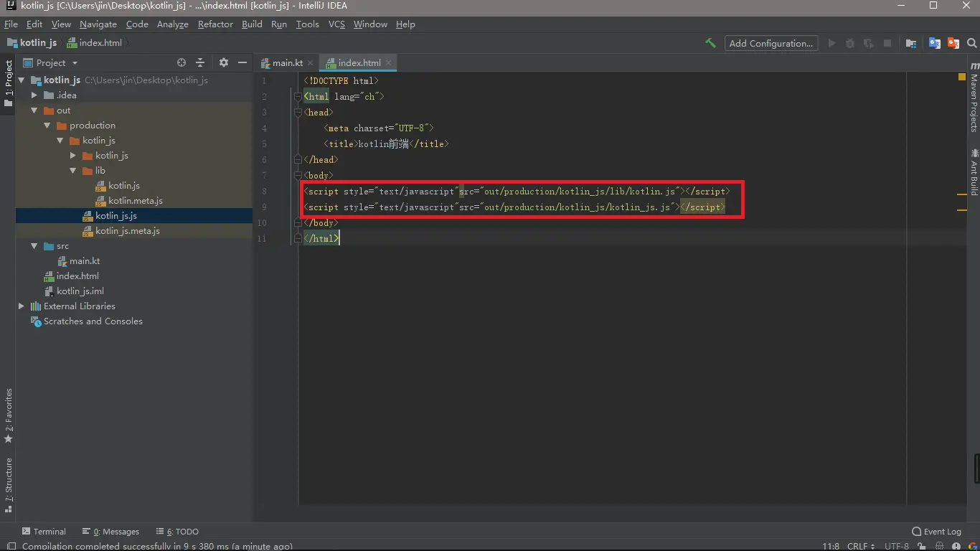980x551 pixels.
Task: Select kotlin.js file in lib folder
Action: [123, 186]
